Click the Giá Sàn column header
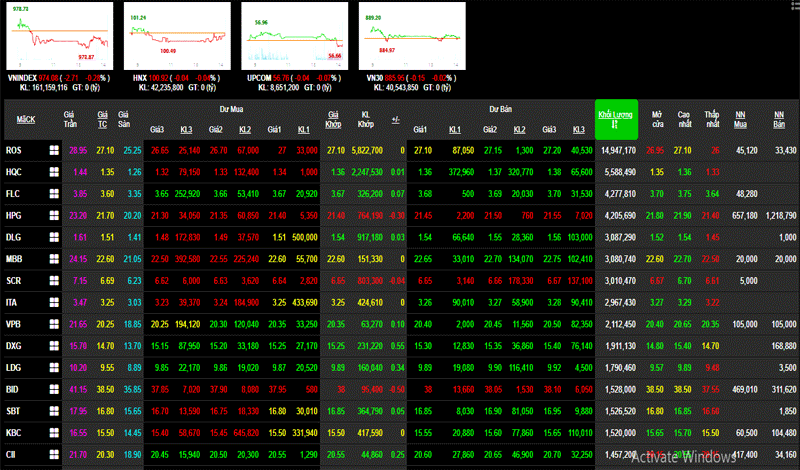 [123, 119]
